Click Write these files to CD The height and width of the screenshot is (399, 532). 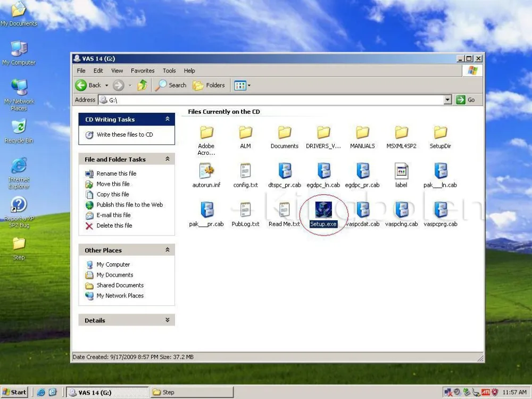point(124,135)
